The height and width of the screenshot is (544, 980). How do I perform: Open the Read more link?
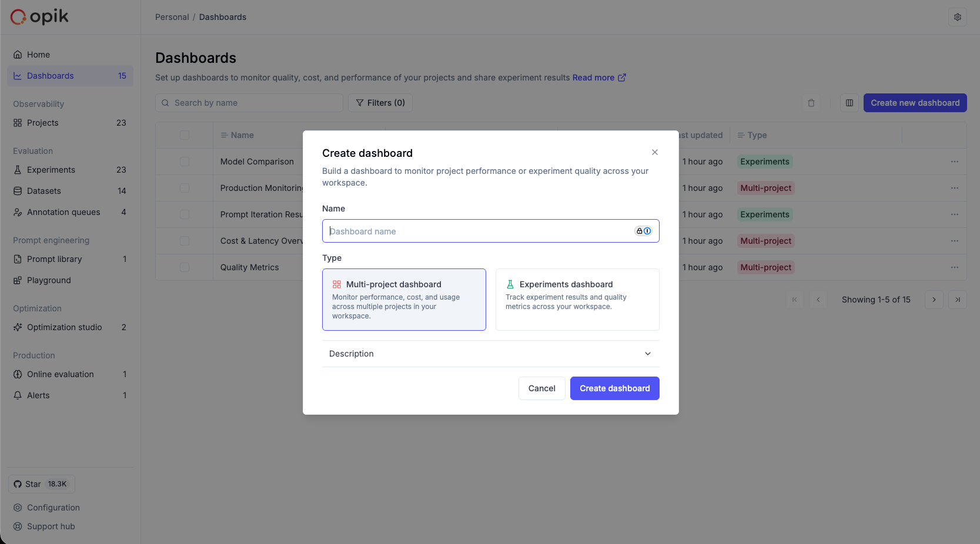point(594,77)
